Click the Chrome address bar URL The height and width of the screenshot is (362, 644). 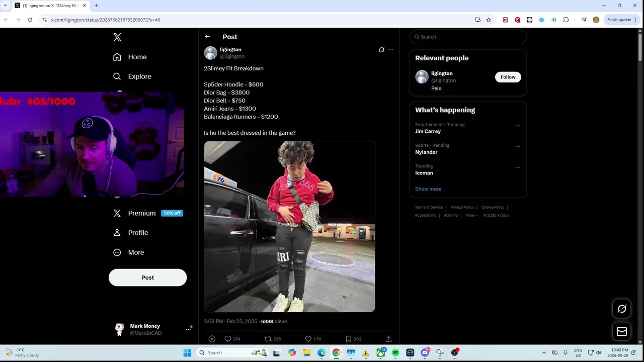[x=106, y=20]
